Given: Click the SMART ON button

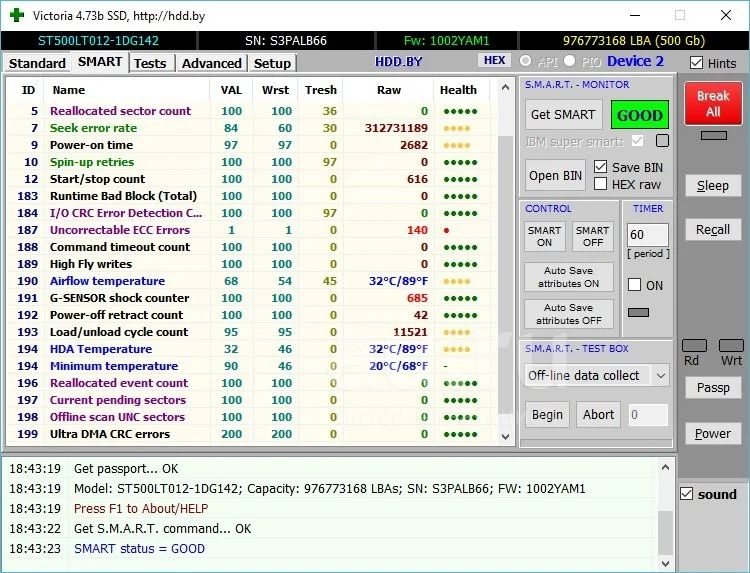Looking at the screenshot, I should pos(544,236).
